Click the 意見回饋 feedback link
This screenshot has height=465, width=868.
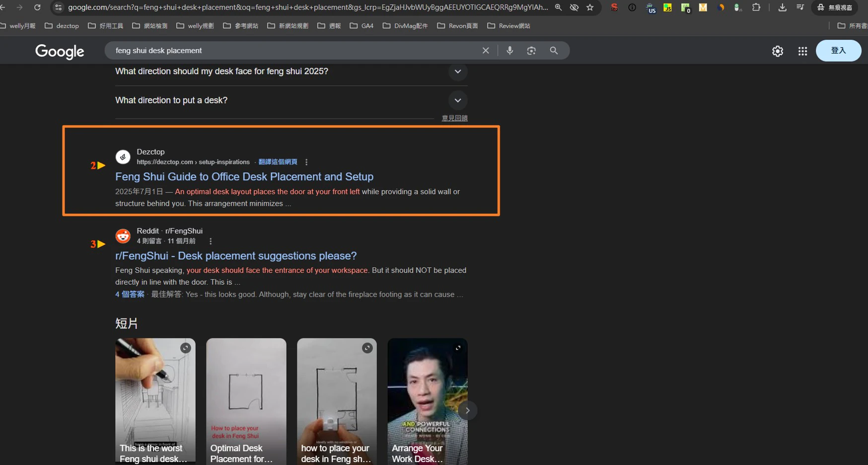pos(455,118)
